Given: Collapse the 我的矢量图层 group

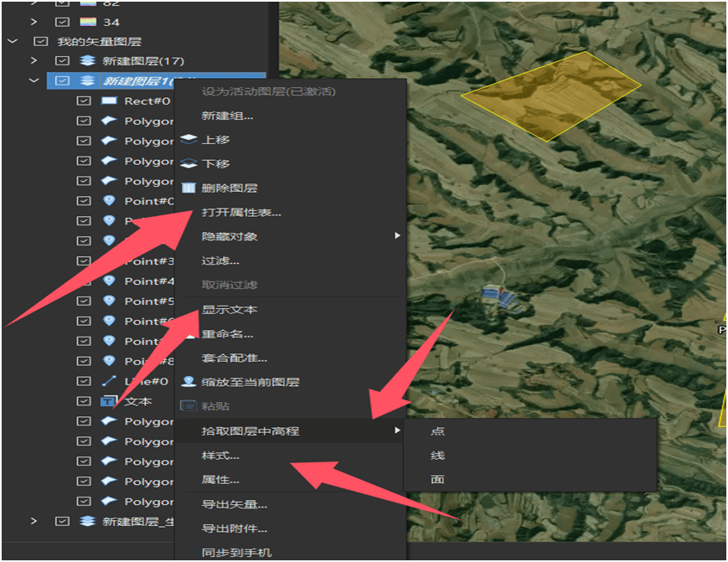Looking at the screenshot, I should [x=13, y=41].
